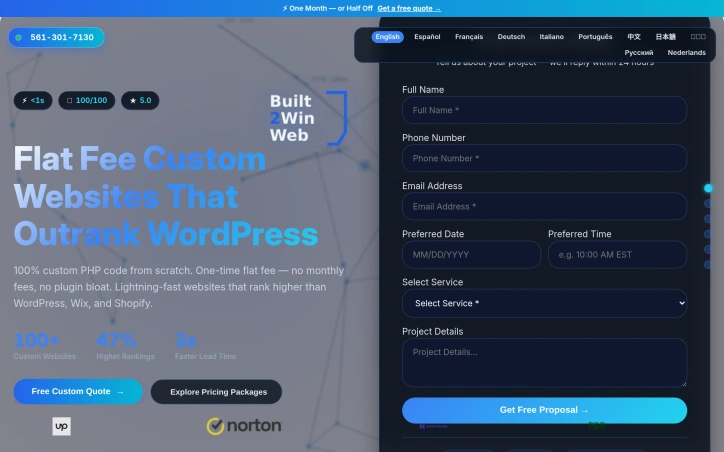Viewport: 724px width, 452px height.
Task: Focus the Phone Number input field
Action: pos(544,158)
